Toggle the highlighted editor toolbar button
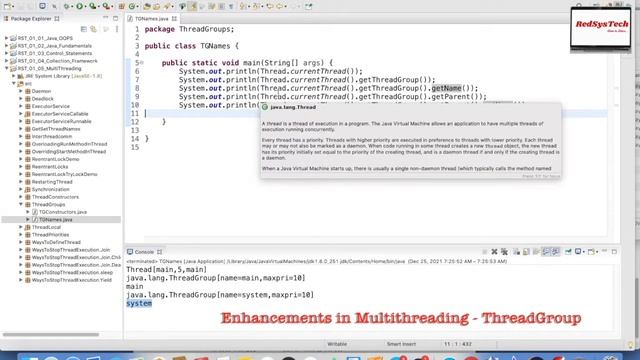 pos(192,6)
